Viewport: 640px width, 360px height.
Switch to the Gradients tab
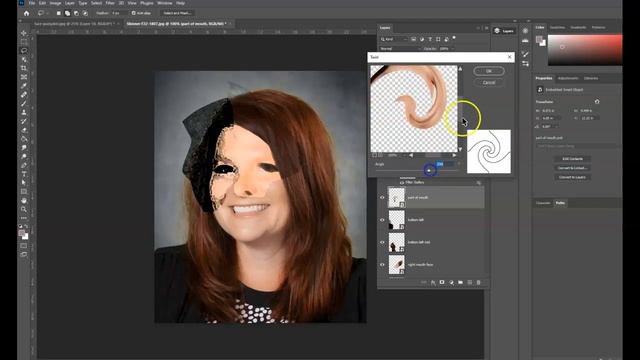coord(578,27)
